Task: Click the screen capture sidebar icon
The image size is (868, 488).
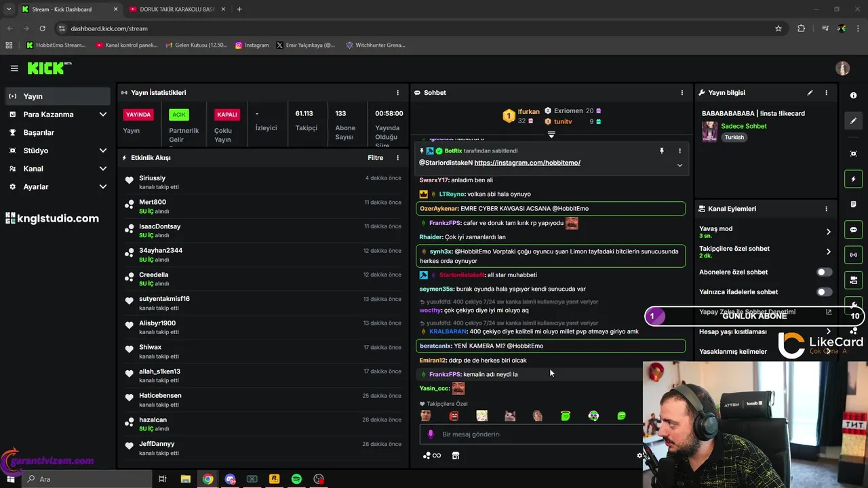Action: click(853, 154)
